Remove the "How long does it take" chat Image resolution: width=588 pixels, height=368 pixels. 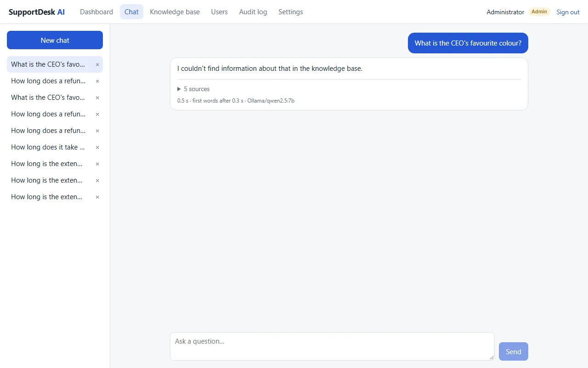[97, 147]
